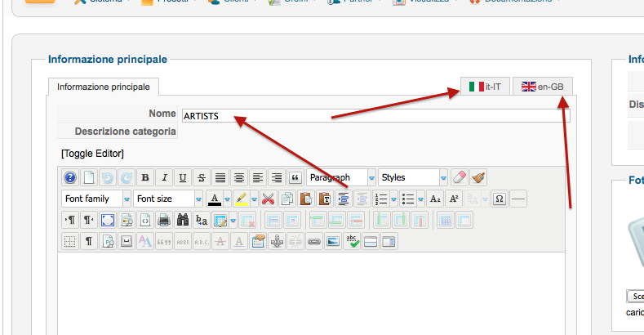
Task: Open the numbered list style arrow
Action: [x=394, y=199]
